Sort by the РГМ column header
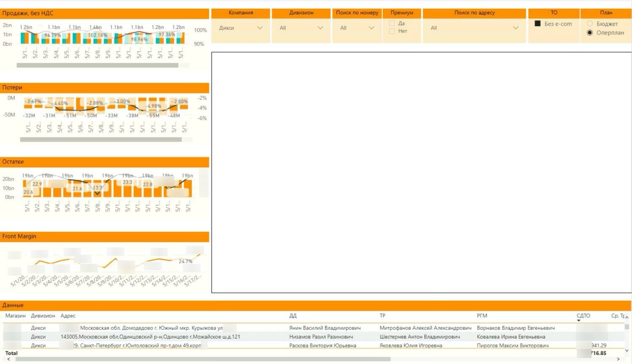The width and height of the screenshot is (632, 364). (x=482, y=316)
